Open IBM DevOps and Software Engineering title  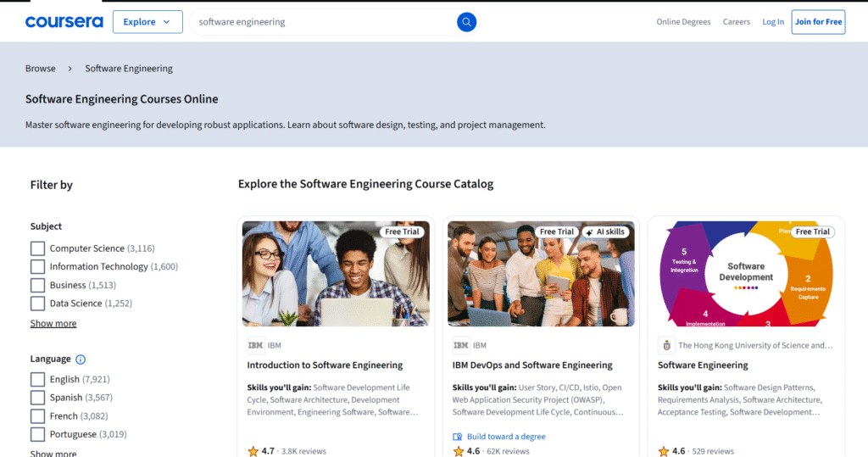(532, 365)
